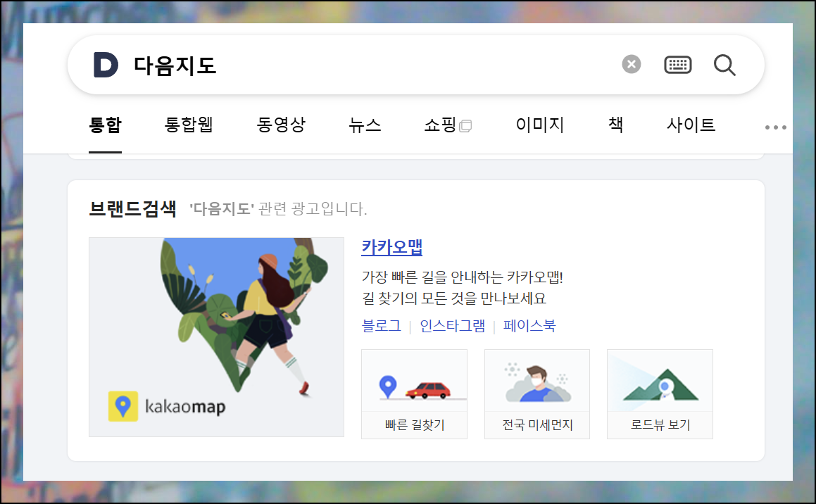Switch to the 통합웹 tab

coord(189,125)
